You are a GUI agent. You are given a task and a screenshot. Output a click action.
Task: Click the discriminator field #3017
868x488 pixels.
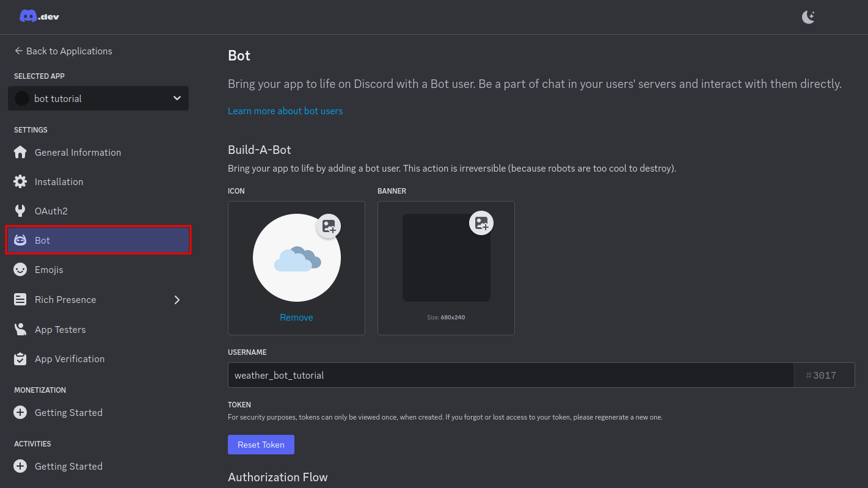point(824,375)
